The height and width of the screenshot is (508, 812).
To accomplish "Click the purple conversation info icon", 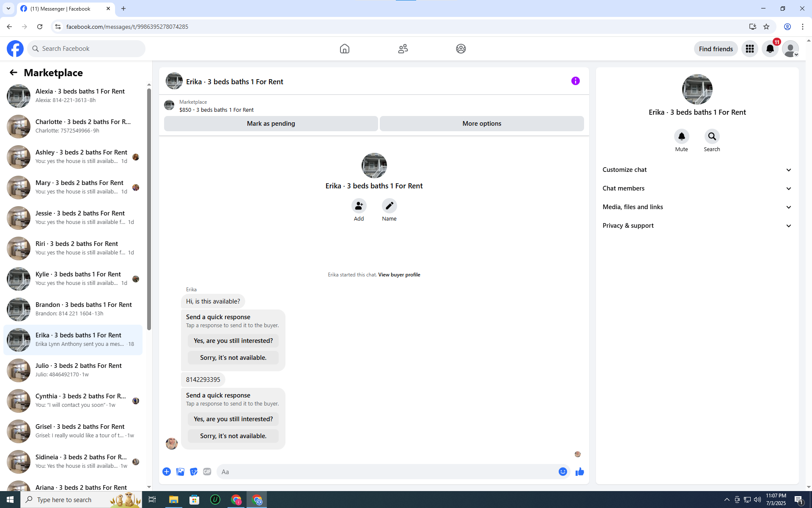I will tap(575, 81).
